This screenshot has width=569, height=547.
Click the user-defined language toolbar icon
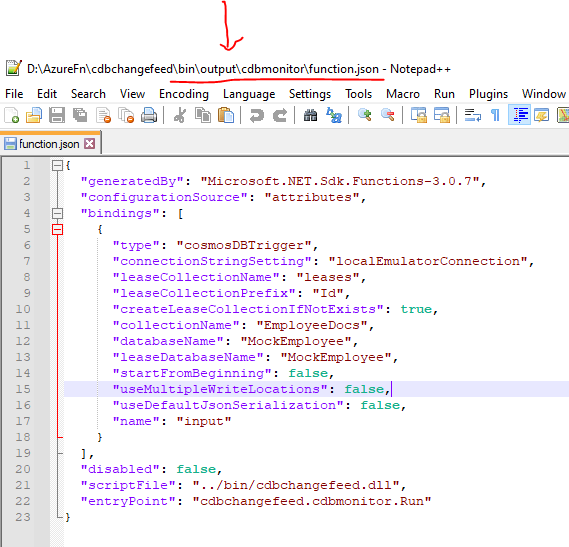pyautogui.click(x=541, y=115)
